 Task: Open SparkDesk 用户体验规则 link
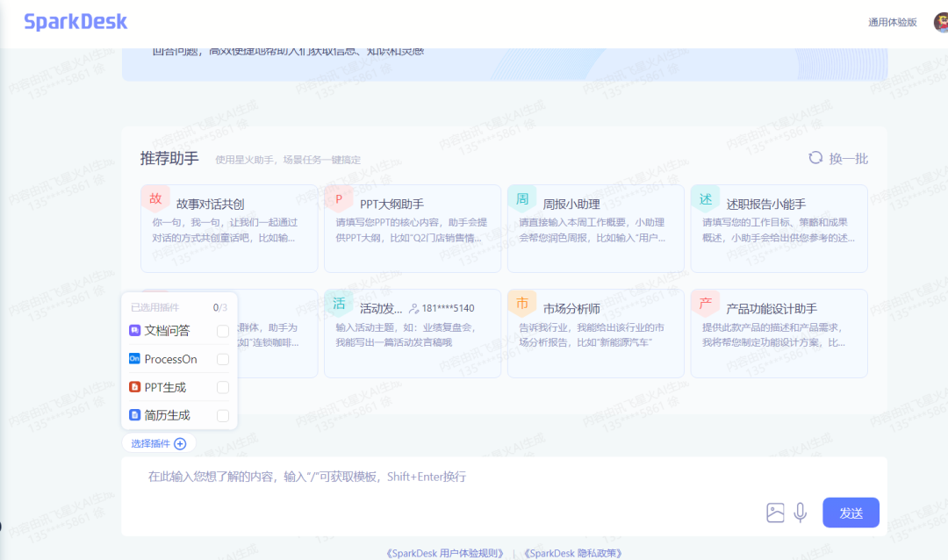[445, 553]
